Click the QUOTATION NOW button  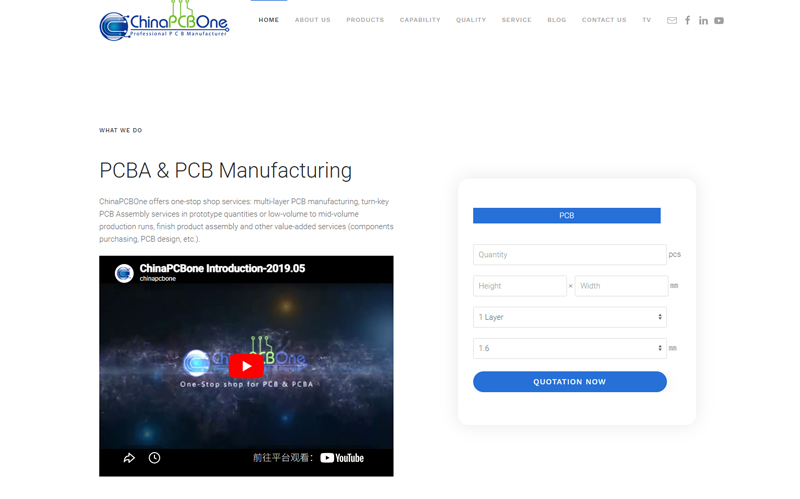tap(569, 382)
